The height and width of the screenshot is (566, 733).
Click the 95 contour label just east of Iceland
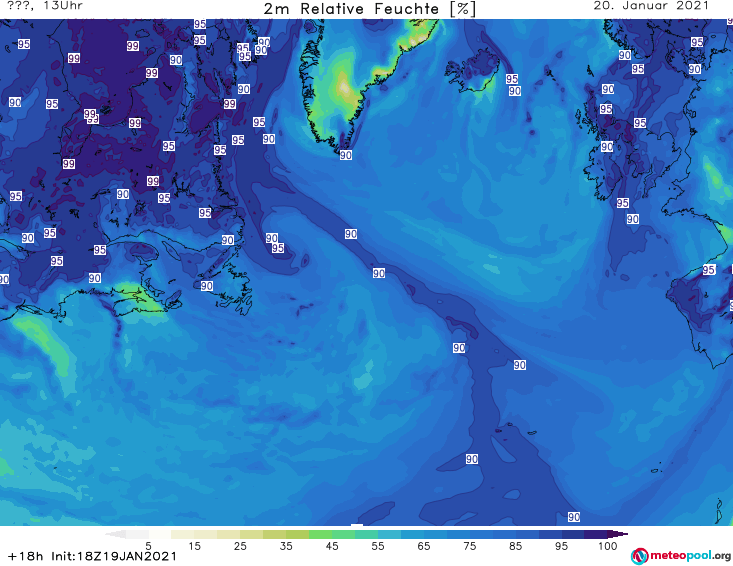click(512, 79)
